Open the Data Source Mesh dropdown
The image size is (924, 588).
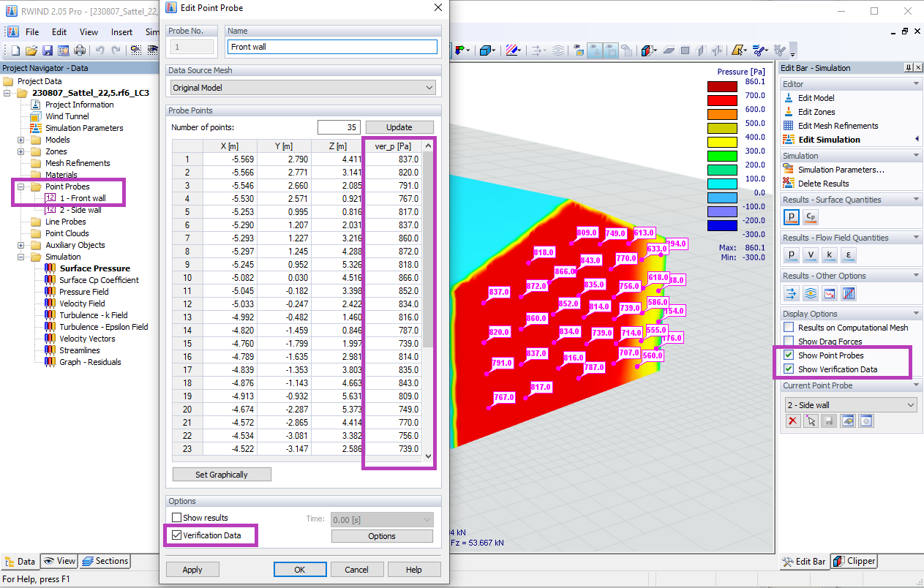(x=429, y=86)
